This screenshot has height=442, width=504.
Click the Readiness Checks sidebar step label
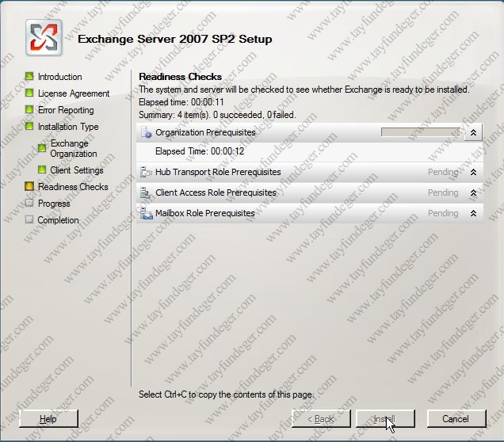pos(73,187)
